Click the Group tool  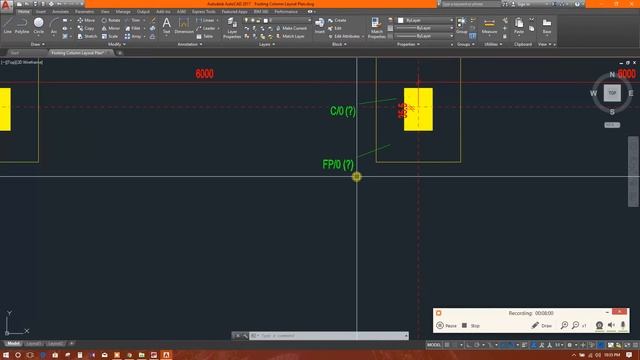pos(461,25)
